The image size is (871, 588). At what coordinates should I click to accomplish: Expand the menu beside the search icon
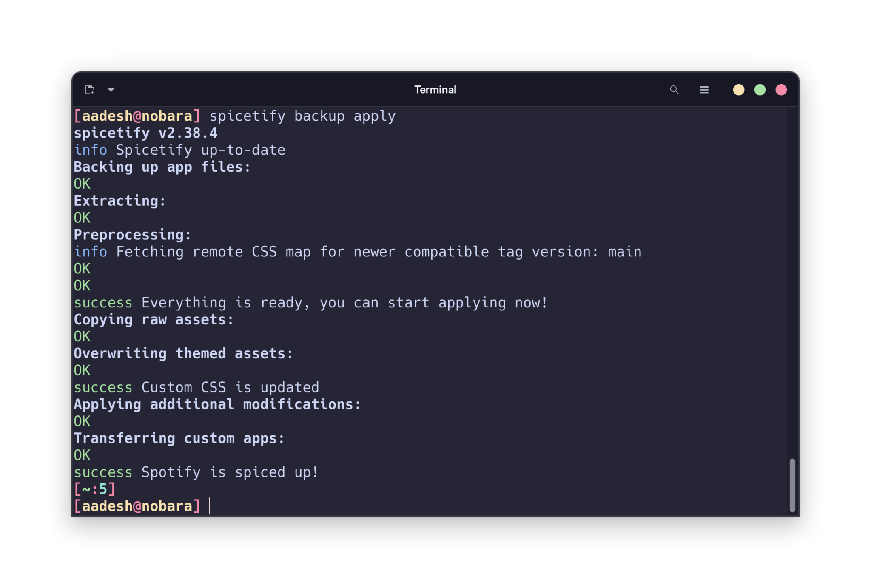[704, 90]
